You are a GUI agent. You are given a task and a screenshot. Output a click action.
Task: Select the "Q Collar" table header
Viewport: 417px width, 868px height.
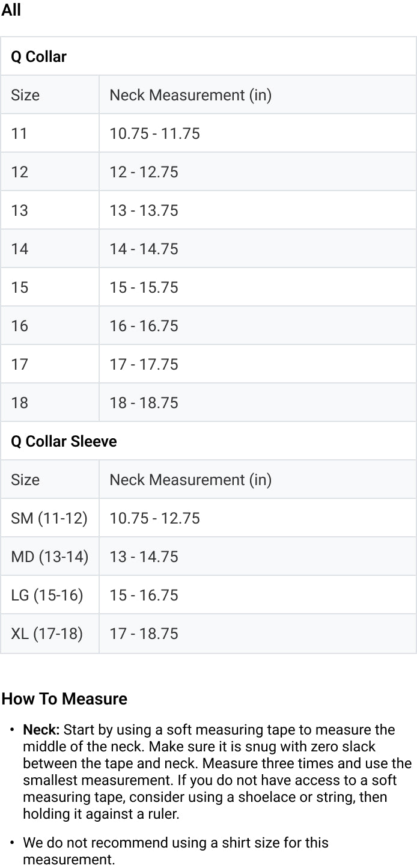click(38, 57)
